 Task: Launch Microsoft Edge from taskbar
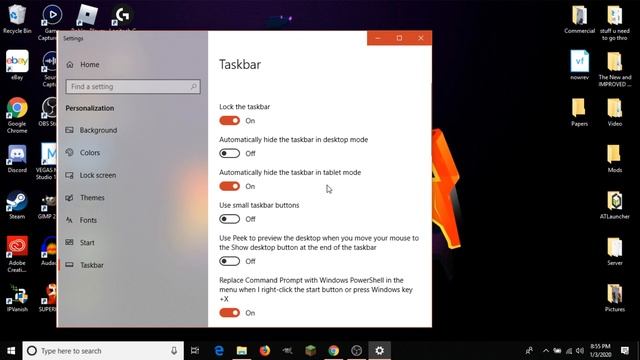(x=219, y=351)
